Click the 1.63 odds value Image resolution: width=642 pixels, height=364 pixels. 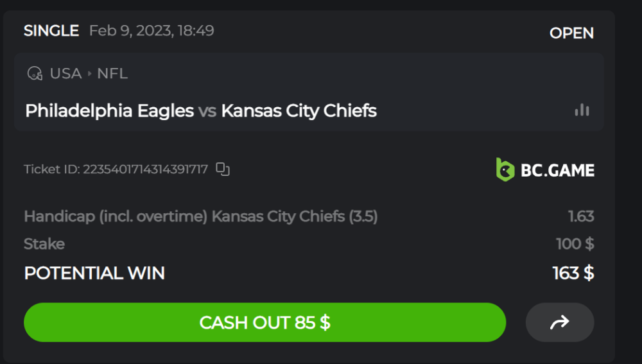tap(581, 216)
